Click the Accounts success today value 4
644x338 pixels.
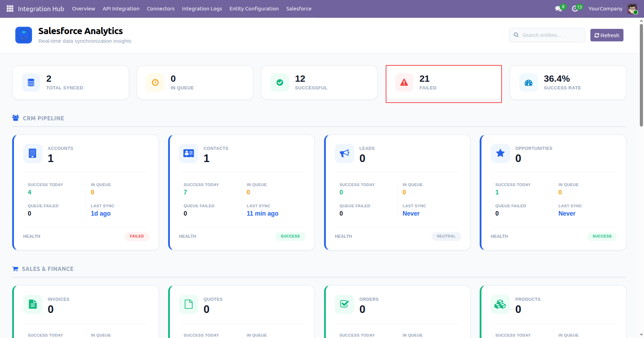point(30,192)
